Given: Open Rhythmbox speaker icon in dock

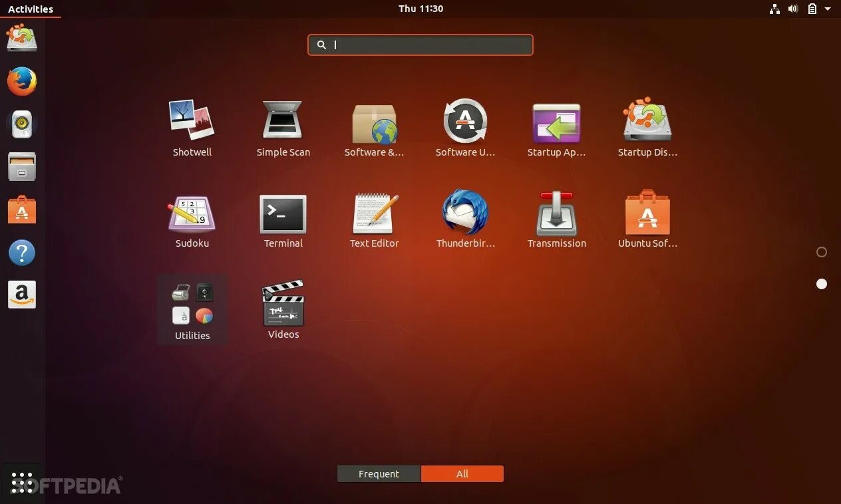Looking at the screenshot, I should pos(22,124).
